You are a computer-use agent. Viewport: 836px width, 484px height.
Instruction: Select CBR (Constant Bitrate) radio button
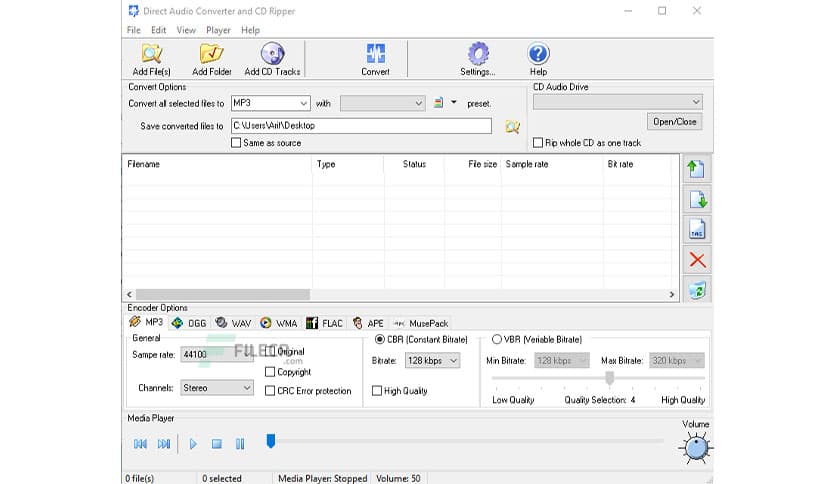(380, 340)
